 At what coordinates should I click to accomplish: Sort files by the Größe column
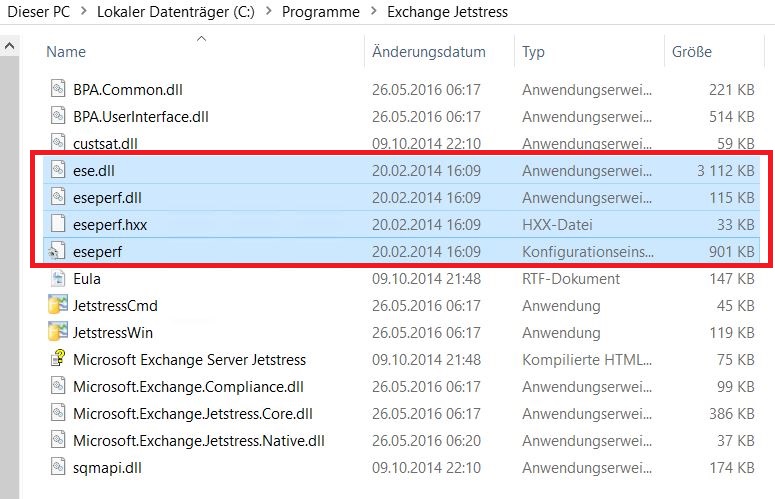point(691,52)
